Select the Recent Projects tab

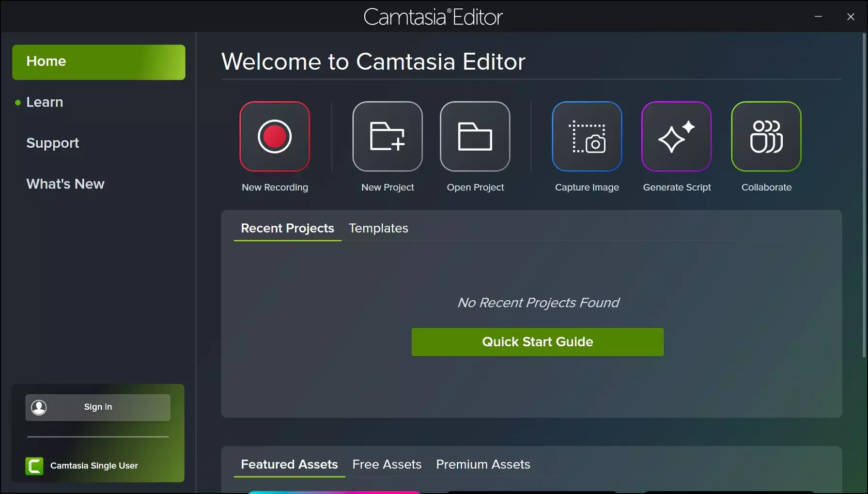click(x=287, y=228)
